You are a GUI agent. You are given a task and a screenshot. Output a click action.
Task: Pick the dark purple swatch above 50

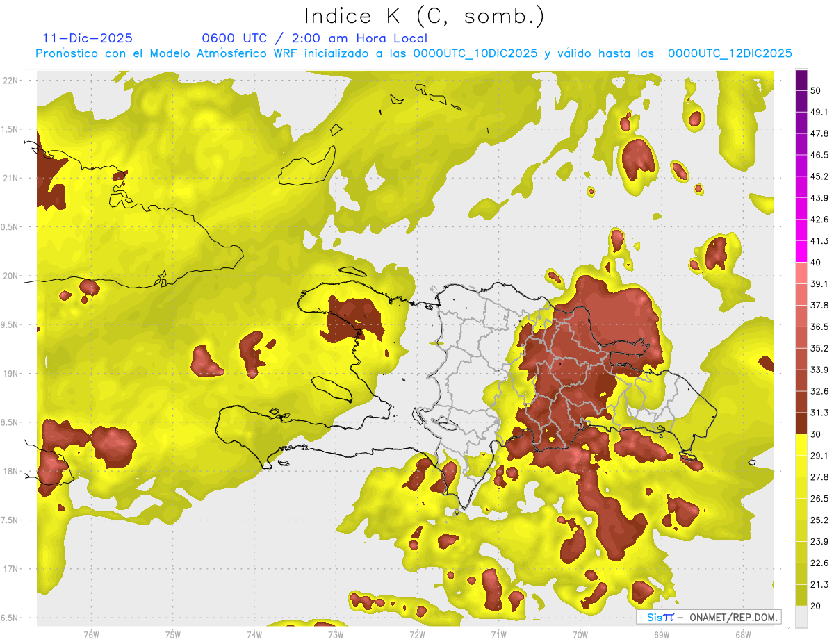pos(801,80)
